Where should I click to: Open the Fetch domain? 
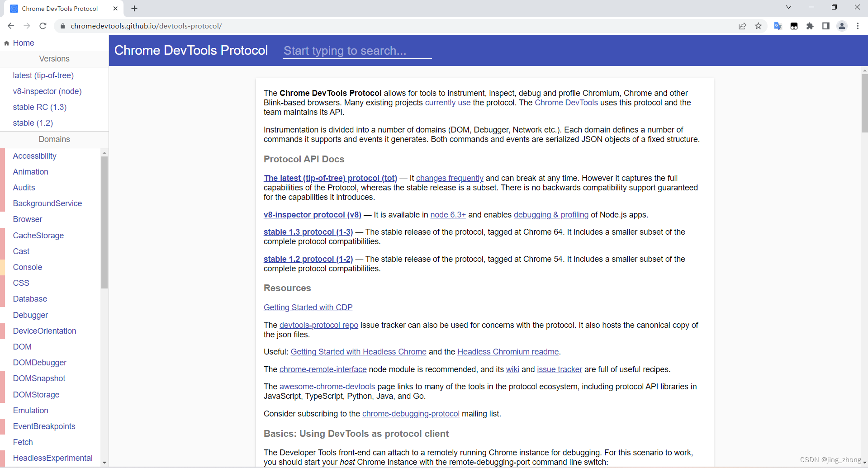coord(23,442)
